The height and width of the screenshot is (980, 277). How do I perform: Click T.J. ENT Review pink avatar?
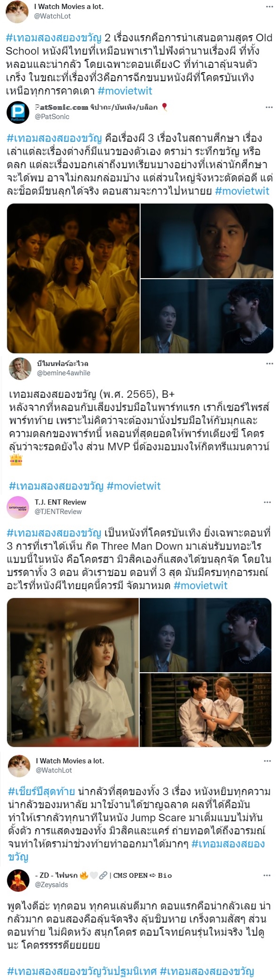click(x=18, y=507)
